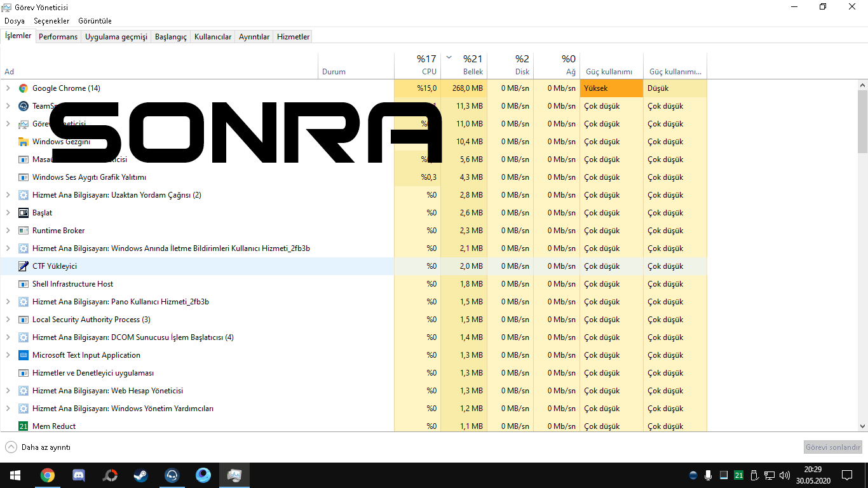Click the TeamSpeak process icon in list

click(24, 106)
